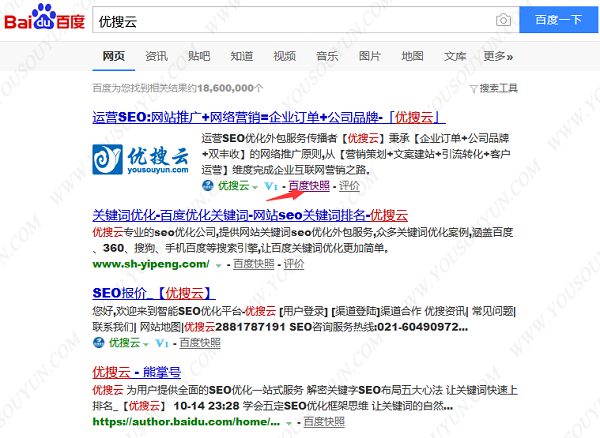
Task: Expand dropdown arrow after first result's 优搜云
Action: 255,187
